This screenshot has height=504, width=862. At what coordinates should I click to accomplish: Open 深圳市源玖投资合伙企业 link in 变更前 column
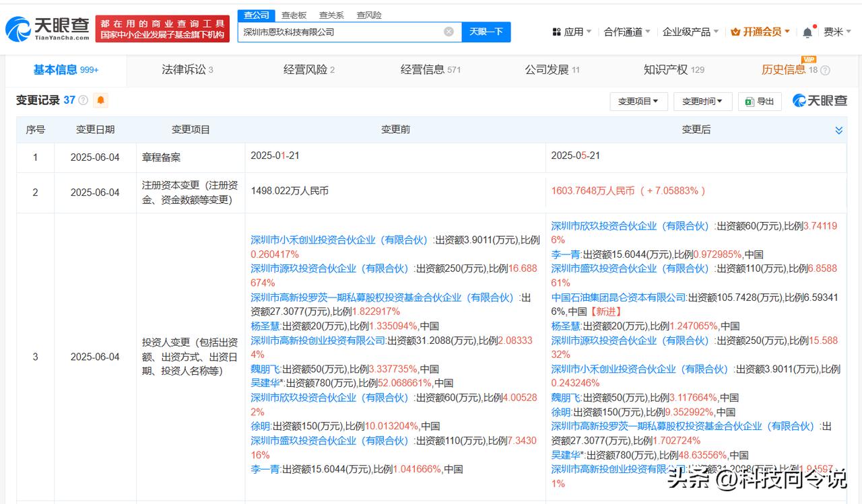coord(330,268)
